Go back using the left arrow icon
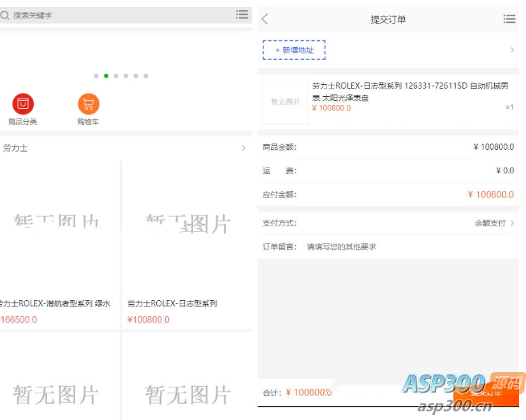The width and height of the screenshot is (526, 420). pos(265,19)
